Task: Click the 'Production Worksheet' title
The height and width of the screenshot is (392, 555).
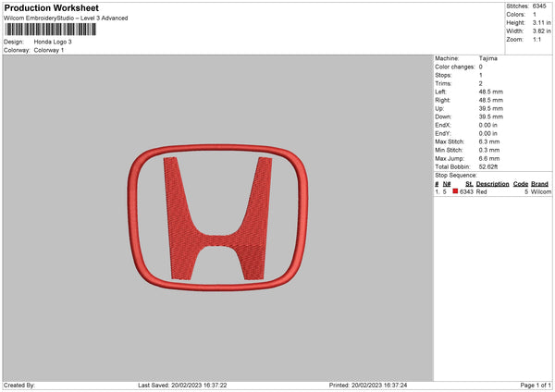Action: coord(51,7)
